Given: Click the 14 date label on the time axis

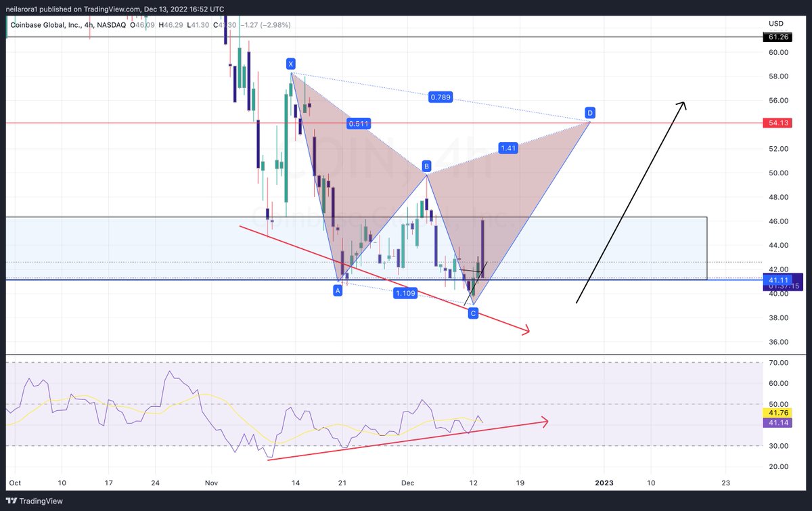Looking at the screenshot, I should pos(295,483).
